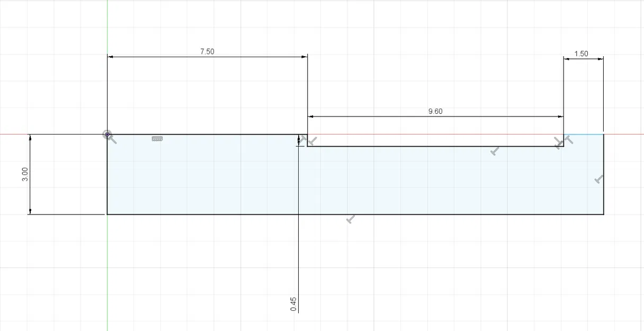Select the 7.50 dimension value

[207, 51]
